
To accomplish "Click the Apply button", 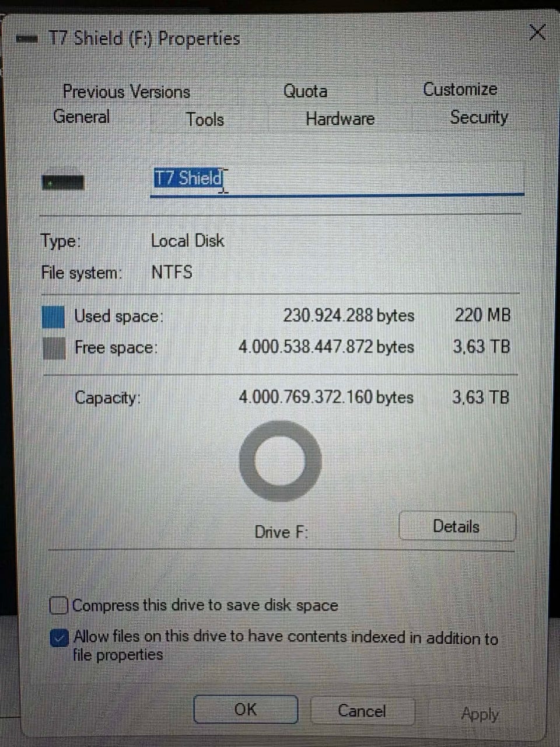I will click(480, 714).
